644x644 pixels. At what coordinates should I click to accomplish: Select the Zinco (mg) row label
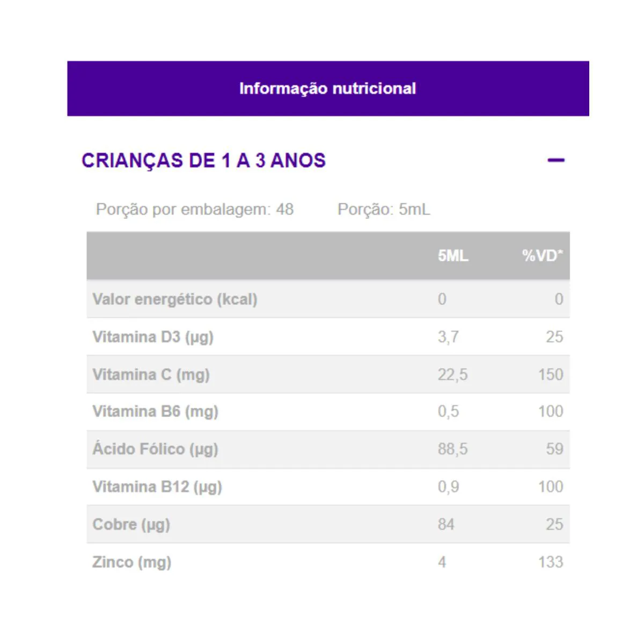pyautogui.click(x=131, y=562)
